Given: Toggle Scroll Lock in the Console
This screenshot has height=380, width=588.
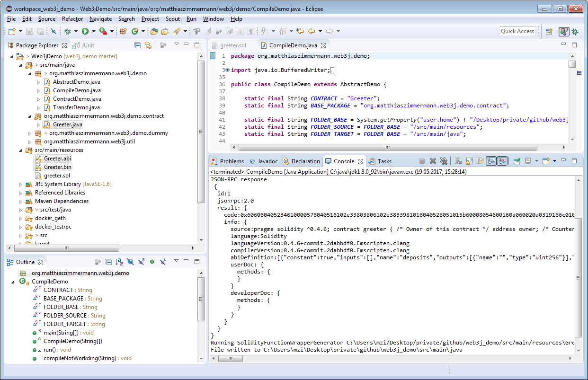Looking at the screenshot, I should [469, 161].
